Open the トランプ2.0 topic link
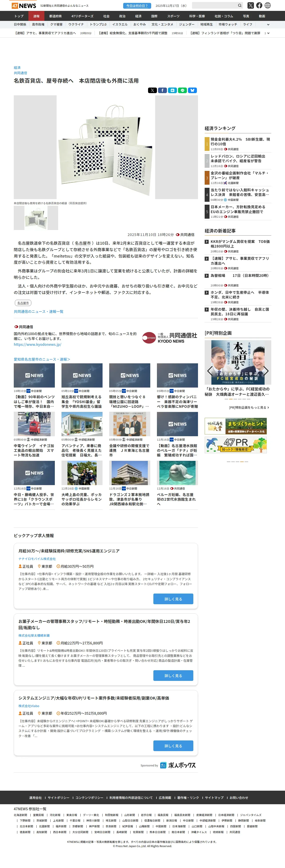 (x=98, y=25)
